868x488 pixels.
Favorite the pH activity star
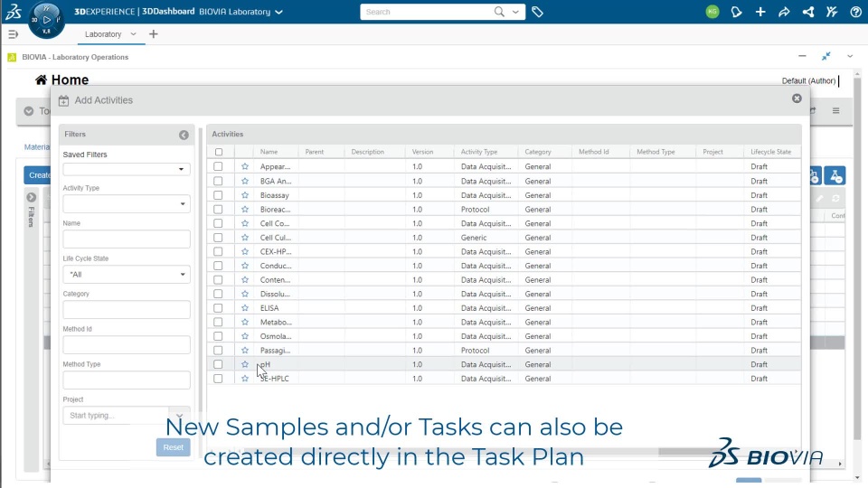[245, 364]
